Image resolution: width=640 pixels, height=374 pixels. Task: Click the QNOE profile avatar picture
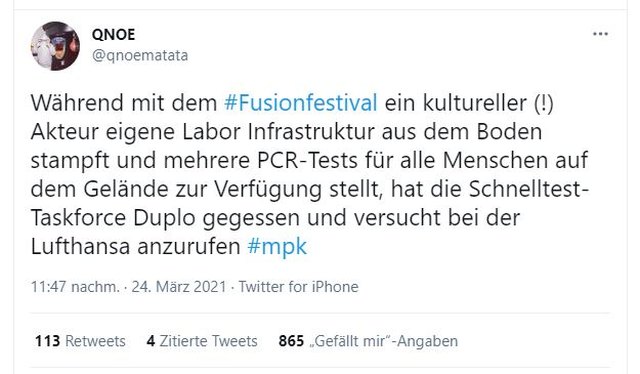55,46
